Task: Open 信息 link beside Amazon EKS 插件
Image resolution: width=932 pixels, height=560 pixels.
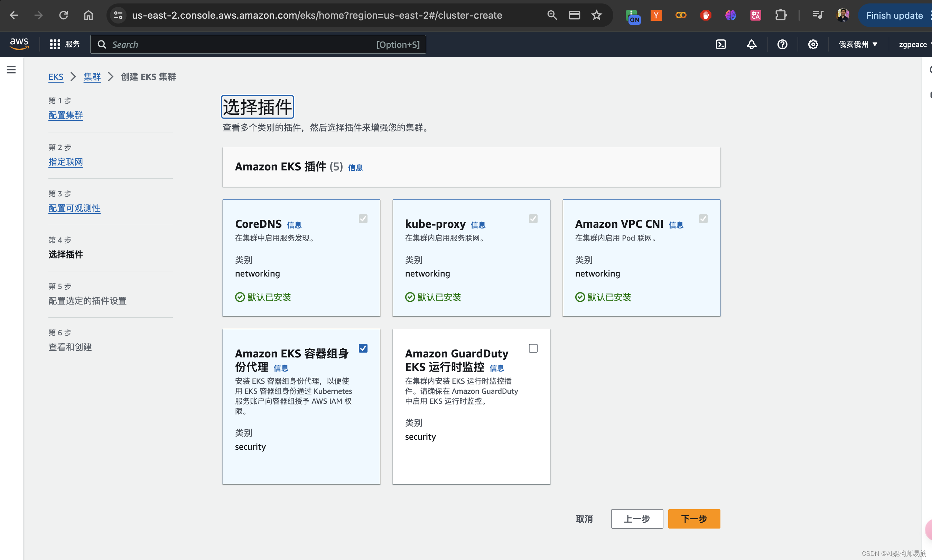Action: (x=355, y=168)
